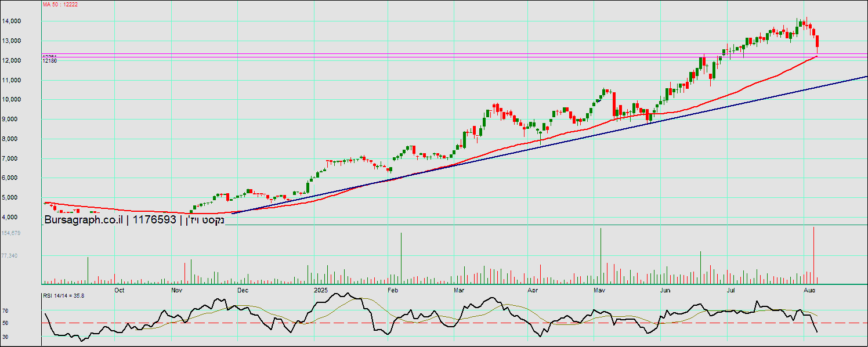Screen dimensions: 868x347
Task: Jump to the Feb marker on time axis
Action: 393,290
